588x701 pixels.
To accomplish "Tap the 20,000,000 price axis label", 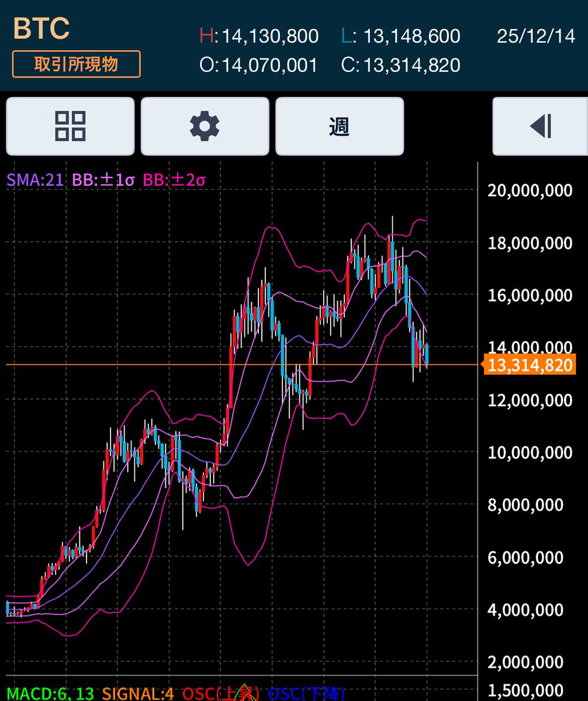I will pyautogui.click(x=530, y=190).
